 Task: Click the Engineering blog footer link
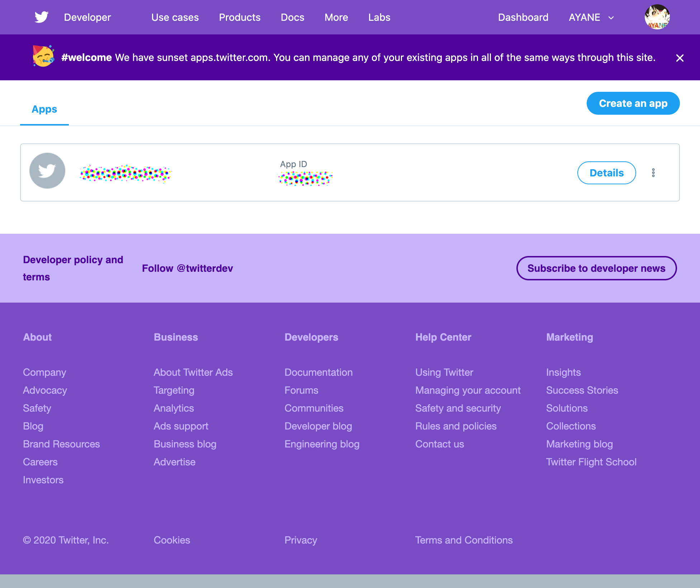pyautogui.click(x=322, y=444)
